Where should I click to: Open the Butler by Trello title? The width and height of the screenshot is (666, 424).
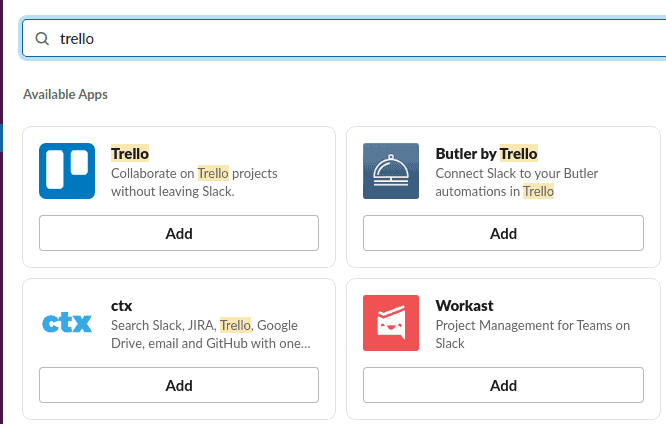coord(486,153)
